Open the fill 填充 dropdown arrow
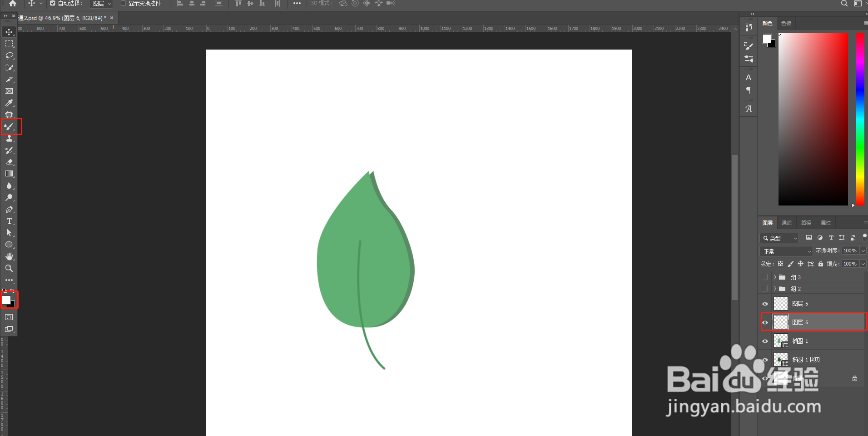The image size is (868, 436). [x=863, y=264]
